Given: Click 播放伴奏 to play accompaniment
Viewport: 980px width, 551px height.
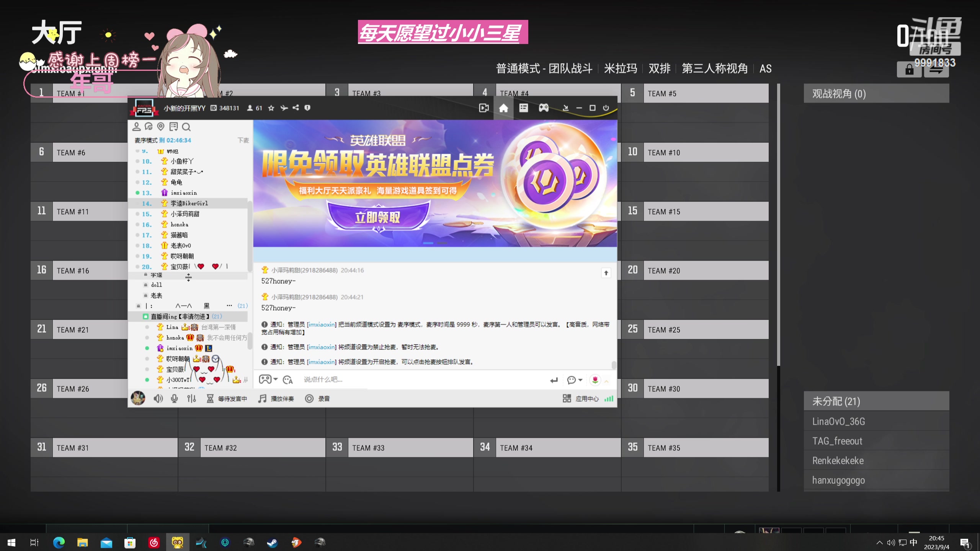Looking at the screenshot, I should pyautogui.click(x=276, y=399).
